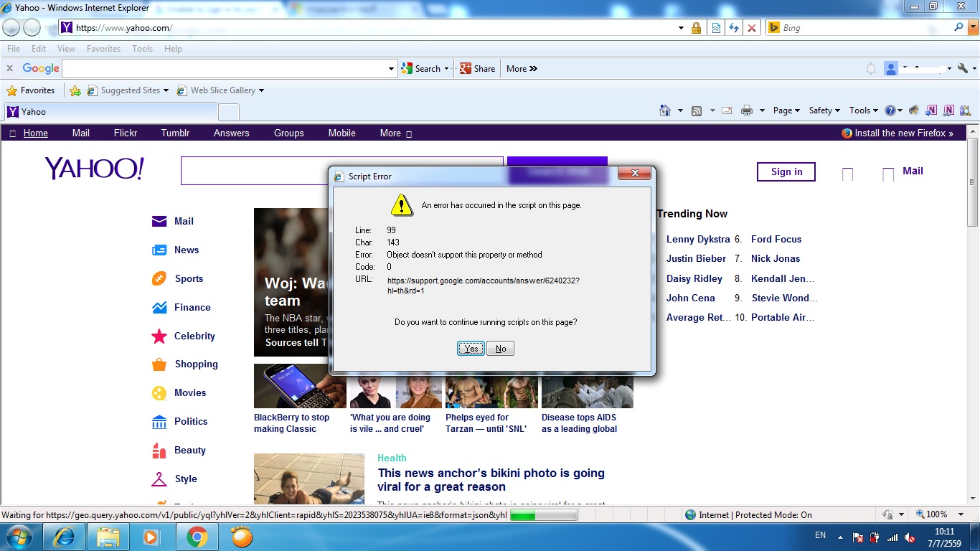Click the RSS feeds icon
Viewport: 980px width, 551px height.
pyautogui.click(x=696, y=110)
